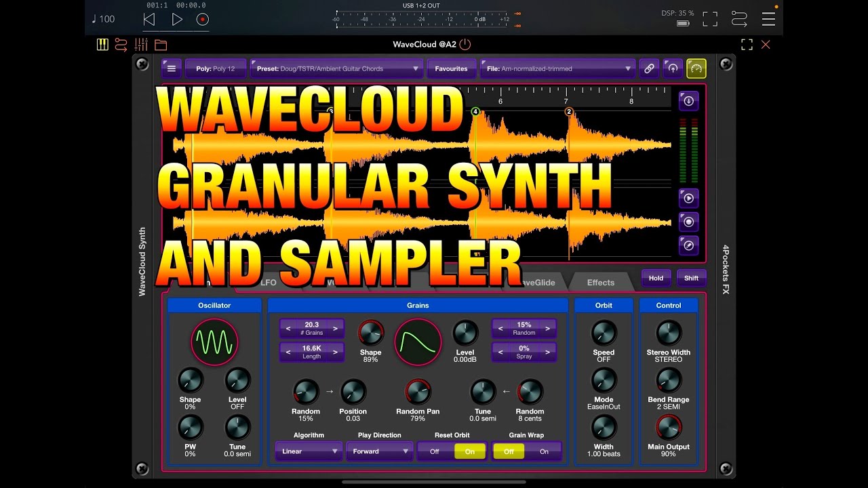868x488 pixels.
Task: Open the WaveCloud hamburger menu
Action: [171, 68]
